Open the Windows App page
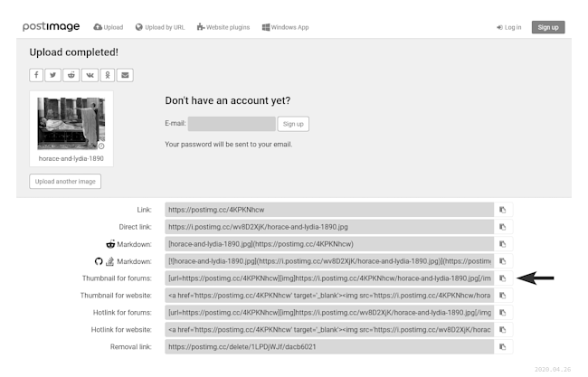 point(285,27)
